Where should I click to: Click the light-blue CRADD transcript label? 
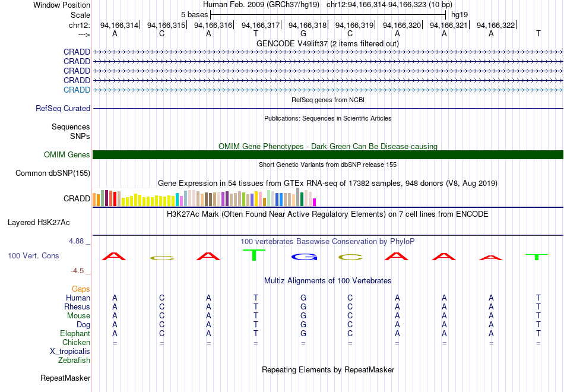pyautogui.click(x=77, y=90)
